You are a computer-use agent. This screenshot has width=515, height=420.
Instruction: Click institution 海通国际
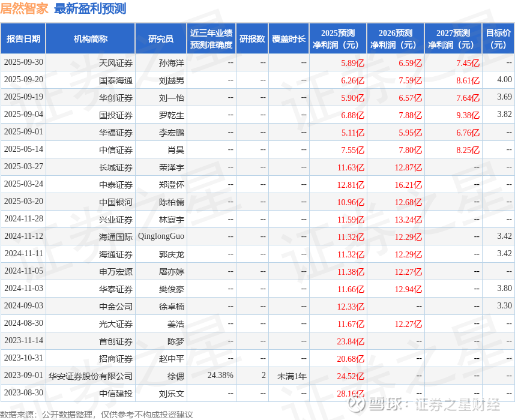click(116, 237)
